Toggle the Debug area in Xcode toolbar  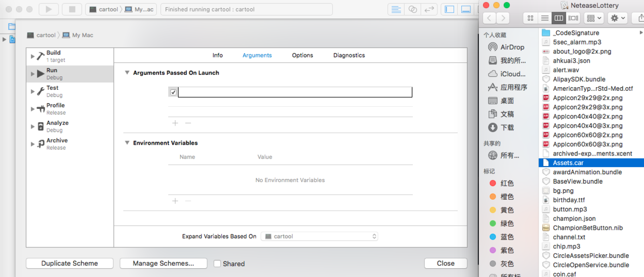click(x=466, y=9)
